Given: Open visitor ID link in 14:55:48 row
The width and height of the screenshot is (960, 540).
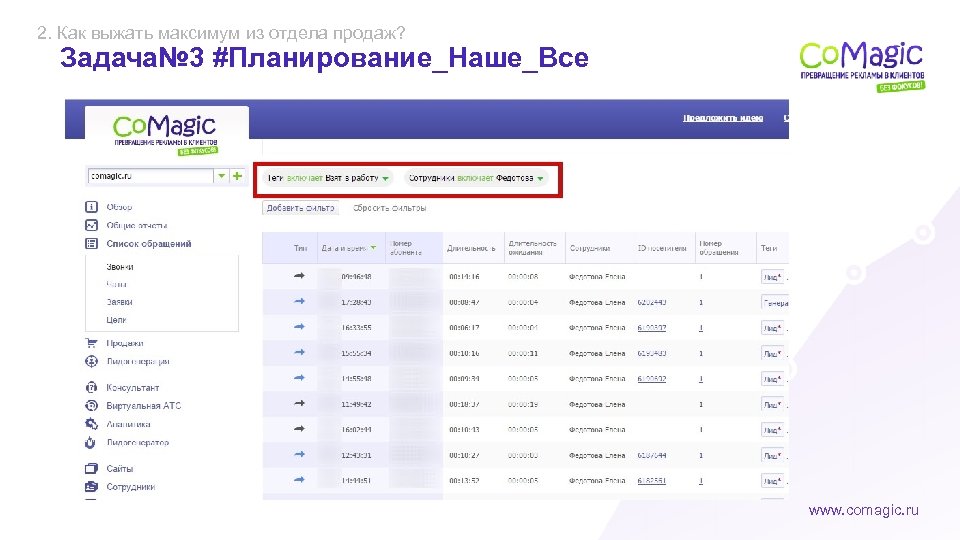Looking at the screenshot, I should [x=651, y=379].
